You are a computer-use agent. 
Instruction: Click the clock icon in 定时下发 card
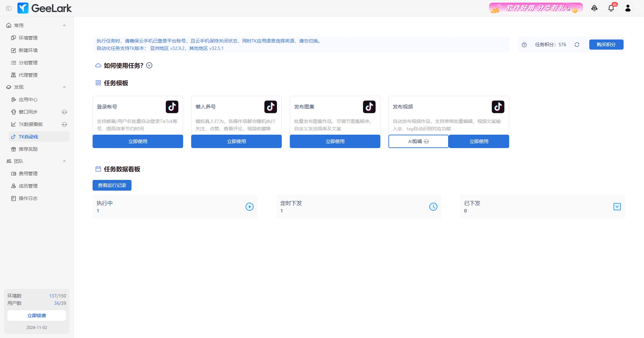[433, 207]
